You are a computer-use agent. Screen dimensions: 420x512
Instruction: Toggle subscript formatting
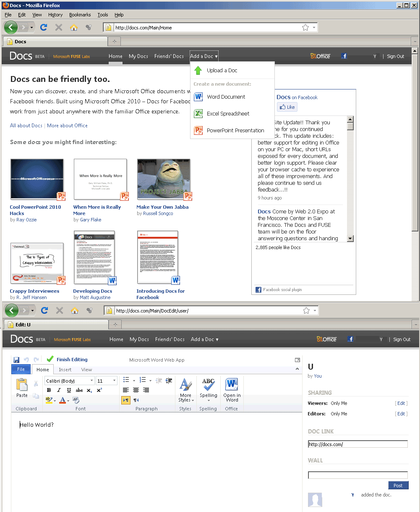click(x=89, y=390)
